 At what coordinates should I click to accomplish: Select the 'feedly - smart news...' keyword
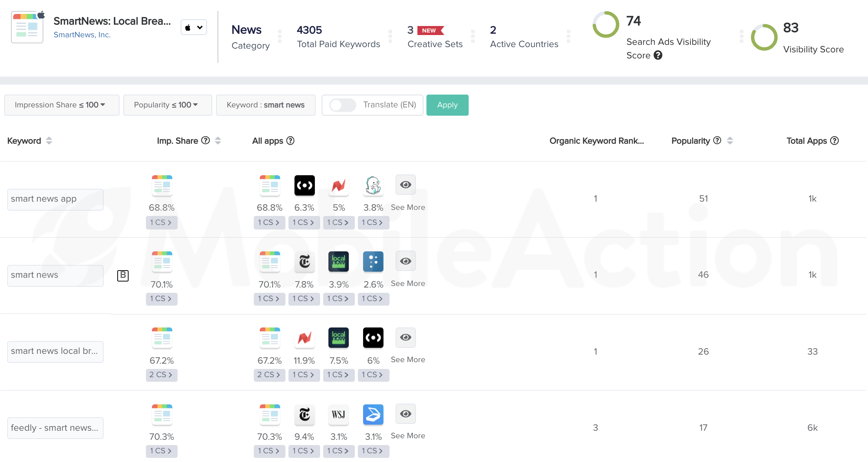point(55,428)
